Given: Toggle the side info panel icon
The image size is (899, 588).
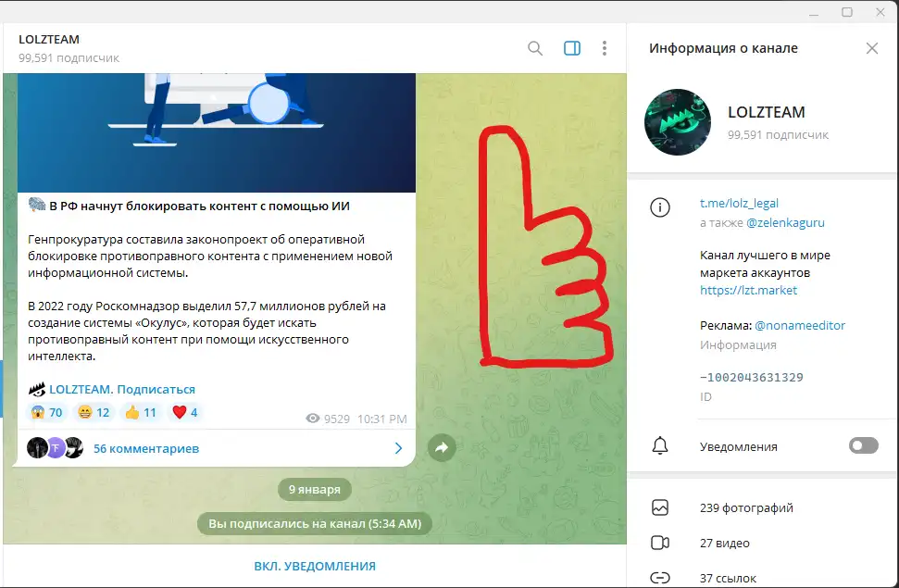Looking at the screenshot, I should coord(572,48).
